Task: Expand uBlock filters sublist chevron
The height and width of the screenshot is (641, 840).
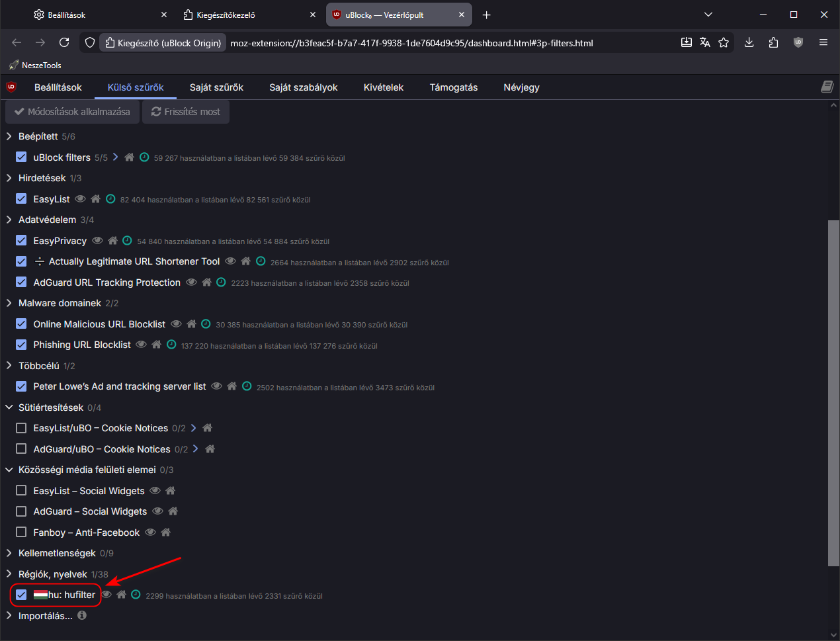Action: [x=115, y=157]
